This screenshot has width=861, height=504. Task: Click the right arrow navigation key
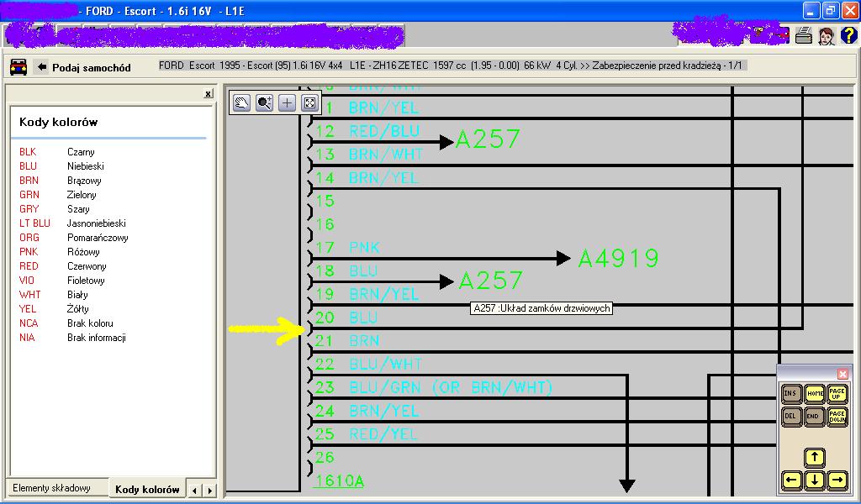837,480
